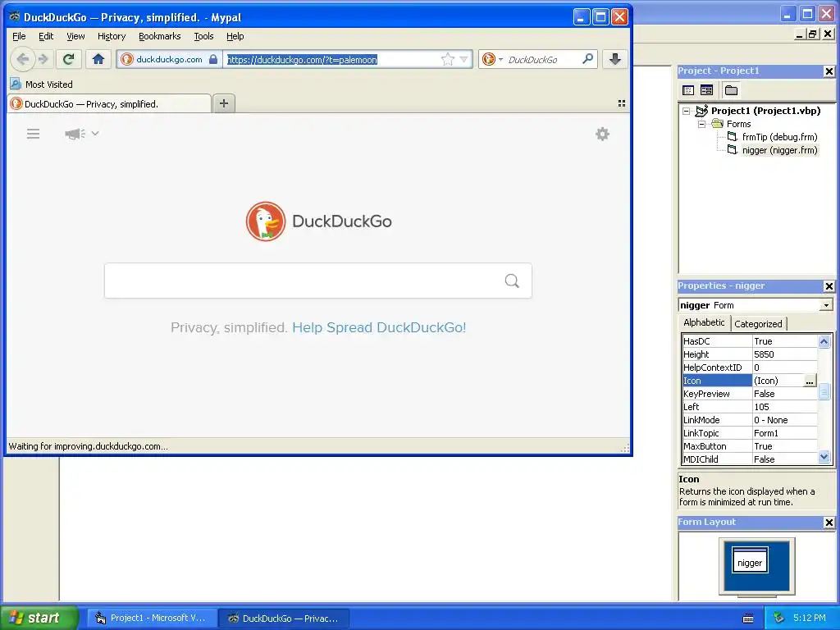
Task: Select the Height property row
Action: click(750, 354)
